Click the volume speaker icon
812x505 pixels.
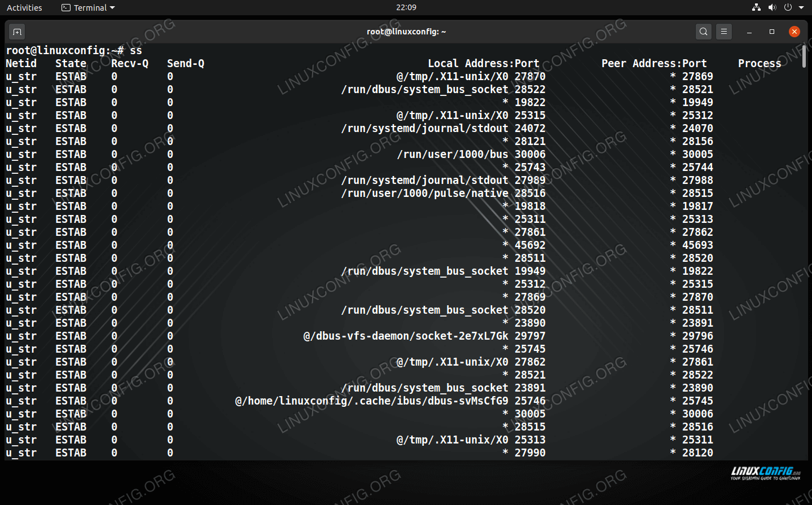(x=772, y=7)
